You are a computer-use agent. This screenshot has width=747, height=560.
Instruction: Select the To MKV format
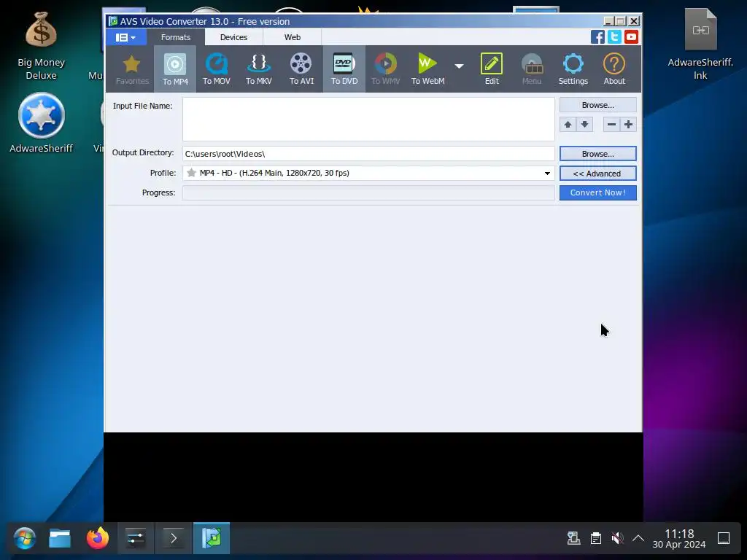click(259, 69)
